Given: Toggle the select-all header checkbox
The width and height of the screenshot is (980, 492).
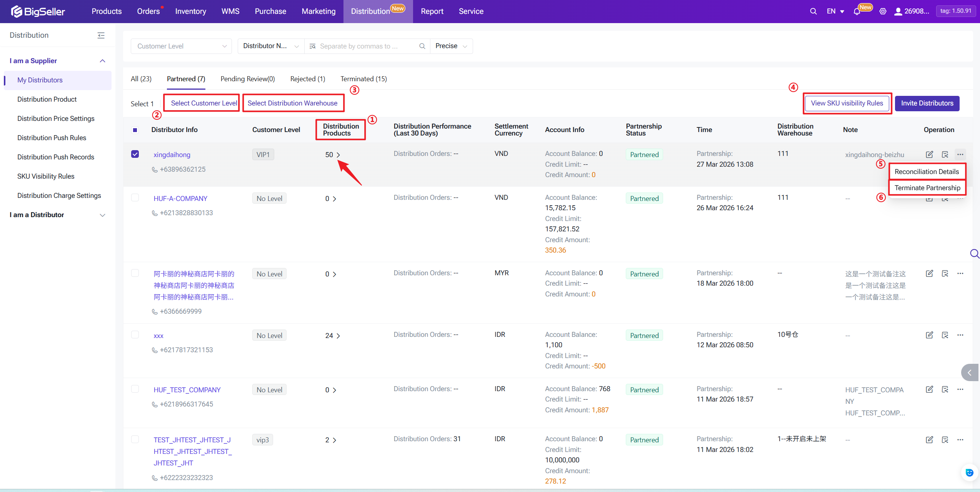Looking at the screenshot, I should 135,130.
